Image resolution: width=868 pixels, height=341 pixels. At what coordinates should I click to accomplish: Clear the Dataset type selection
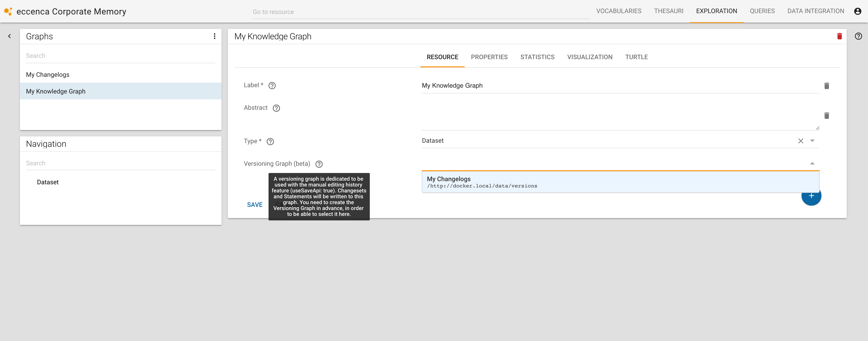pos(801,141)
